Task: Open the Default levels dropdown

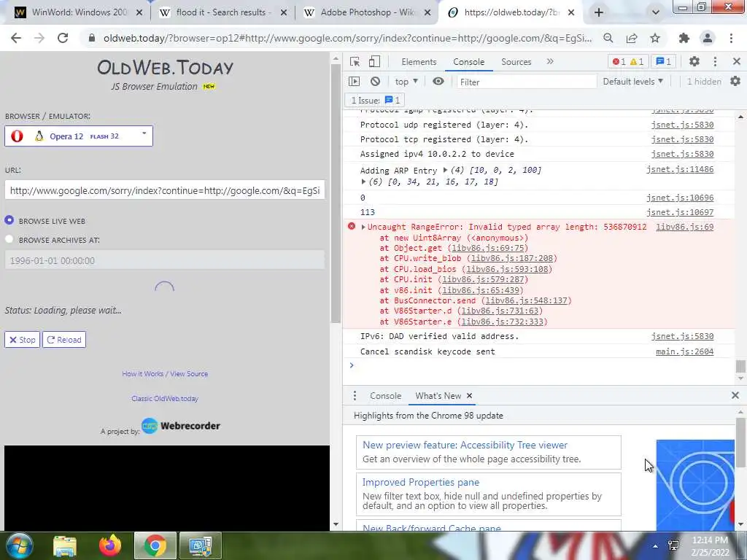Action: tap(632, 82)
